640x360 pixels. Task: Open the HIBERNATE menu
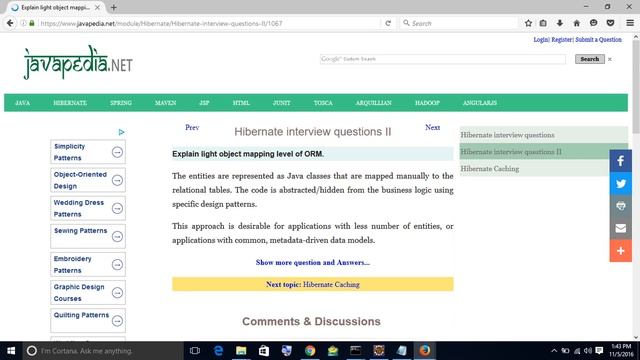[x=70, y=103]
